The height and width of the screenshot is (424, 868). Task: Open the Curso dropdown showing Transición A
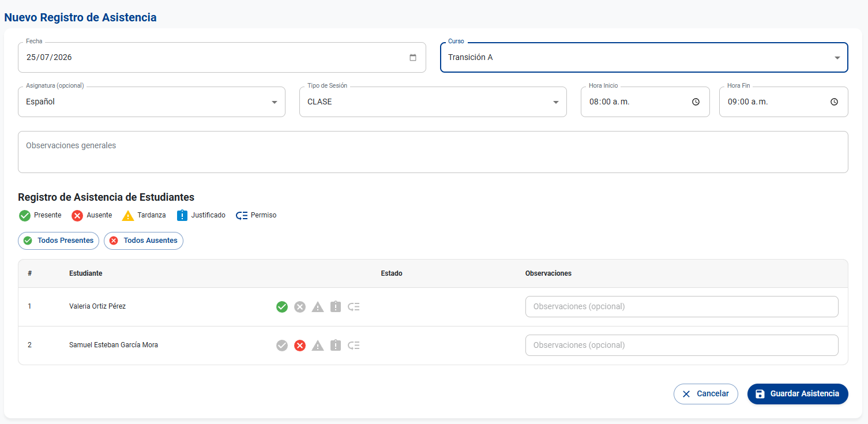tap(644, 58)
